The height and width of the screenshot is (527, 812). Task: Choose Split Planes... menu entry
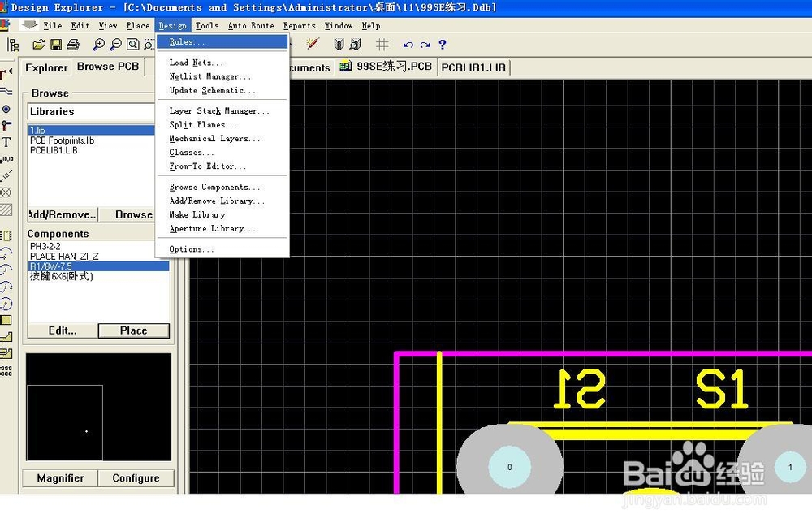tap(222, 125)
